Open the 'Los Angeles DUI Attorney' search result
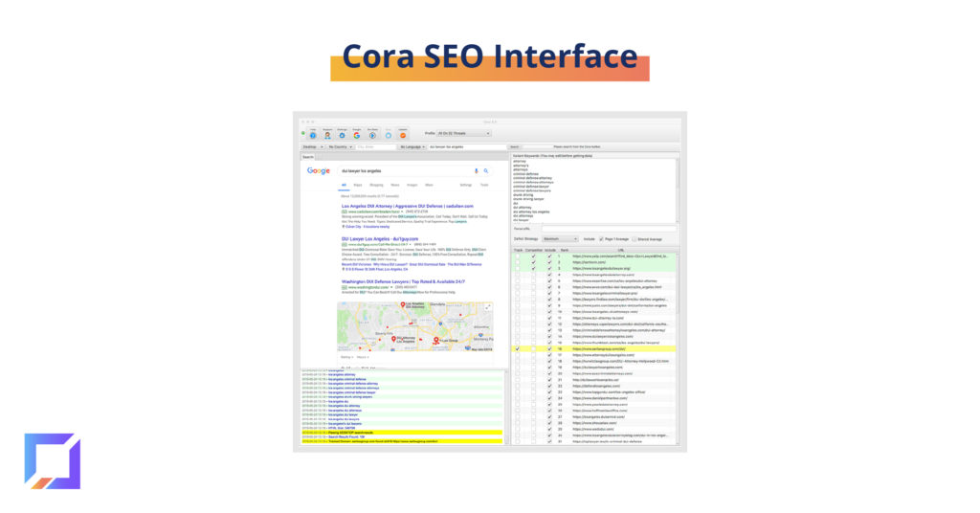The height and width of the screenshot is (513, 980). click(x=407, y=206)
